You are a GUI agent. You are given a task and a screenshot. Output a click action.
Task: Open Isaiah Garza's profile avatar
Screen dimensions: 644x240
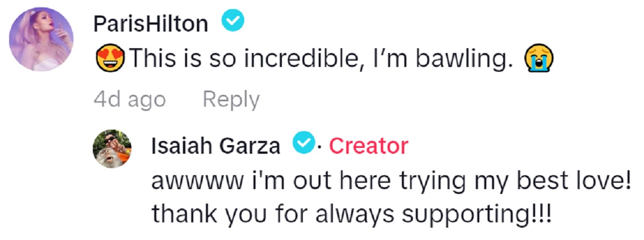coord(113,148)
